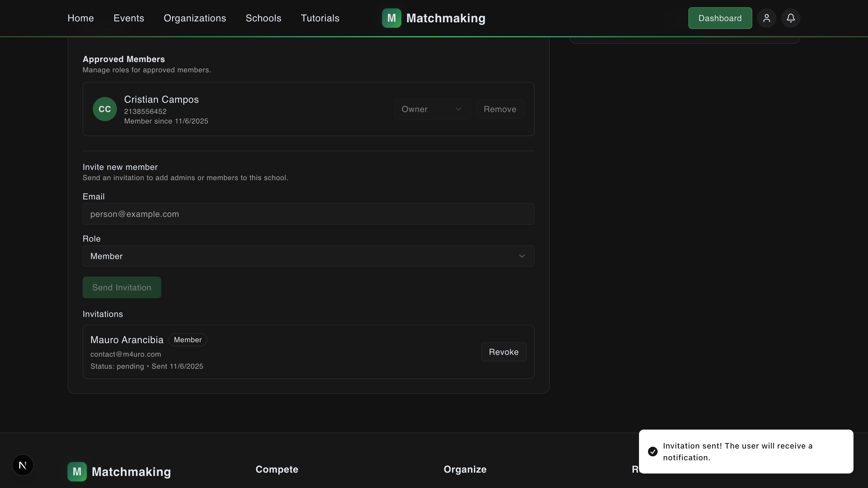Screen dimensions: 868x488
Task: Click the Member badge next to Mauro Arancibia
Action: coord(188,340)
